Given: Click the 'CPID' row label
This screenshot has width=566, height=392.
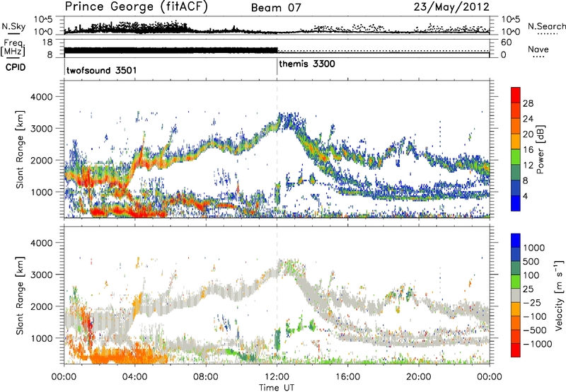Looking at the screenshot, I should click(16, 67).
